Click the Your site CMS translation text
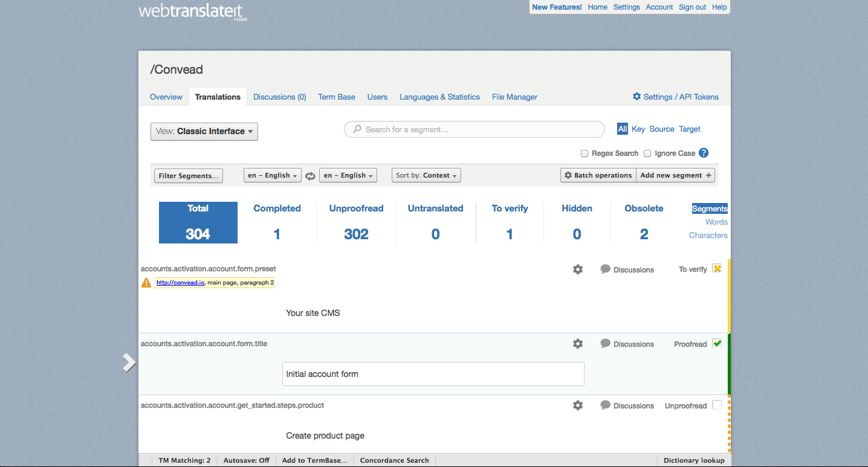 [x=313, y=313]
